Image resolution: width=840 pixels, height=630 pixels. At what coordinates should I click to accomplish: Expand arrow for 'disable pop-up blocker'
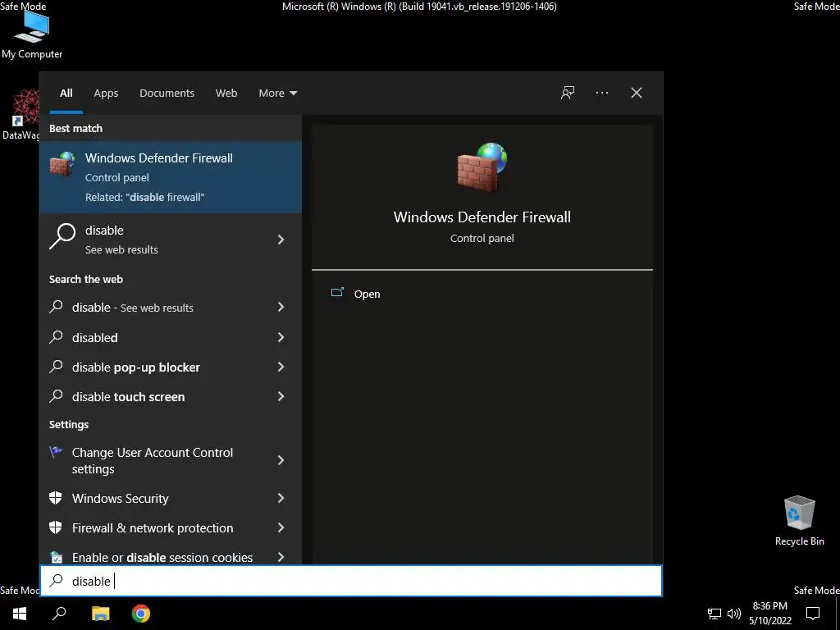click(x=281, y=367)
